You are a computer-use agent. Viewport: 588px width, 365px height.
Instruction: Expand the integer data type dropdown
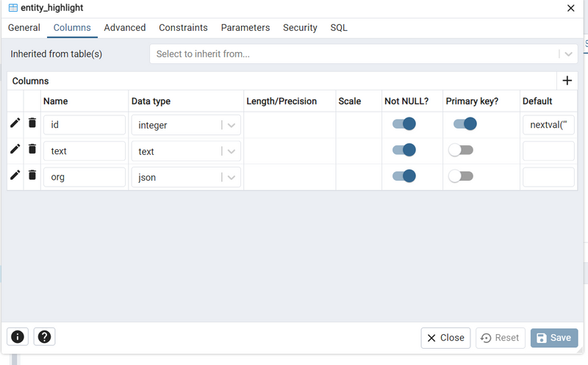click(232, 126)
